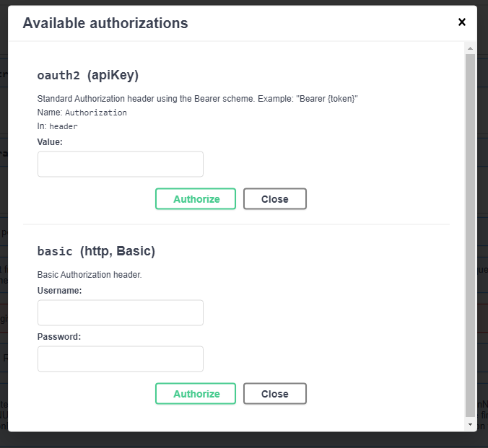Screen dimensions: 488x448
Task: Click the "oauth2 (apiKey)" heading
Action: 87,75
